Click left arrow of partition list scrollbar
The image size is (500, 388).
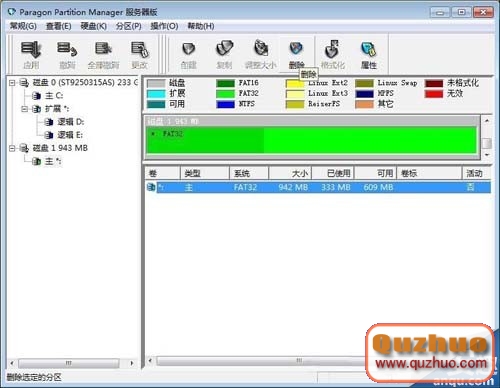150,361
